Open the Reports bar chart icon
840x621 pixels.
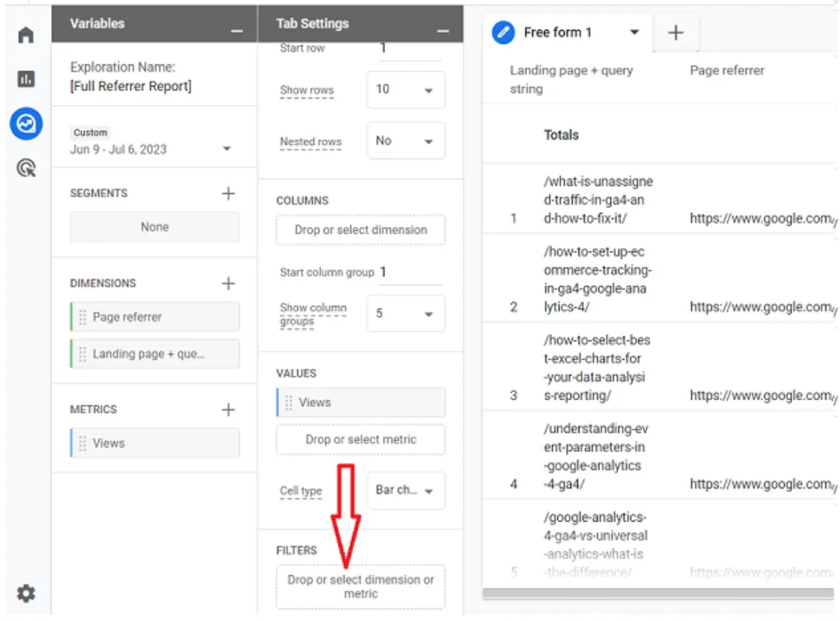pyautogui.click(x=26, y=80)
